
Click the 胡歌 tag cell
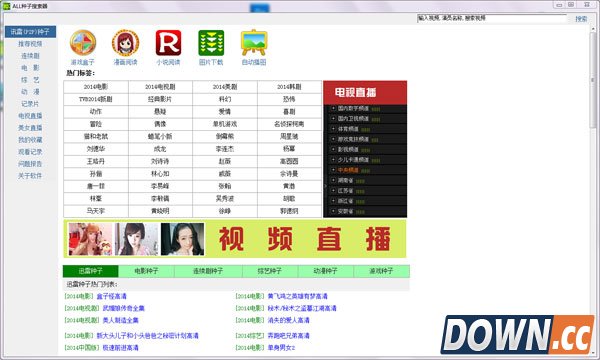point(289,199)
